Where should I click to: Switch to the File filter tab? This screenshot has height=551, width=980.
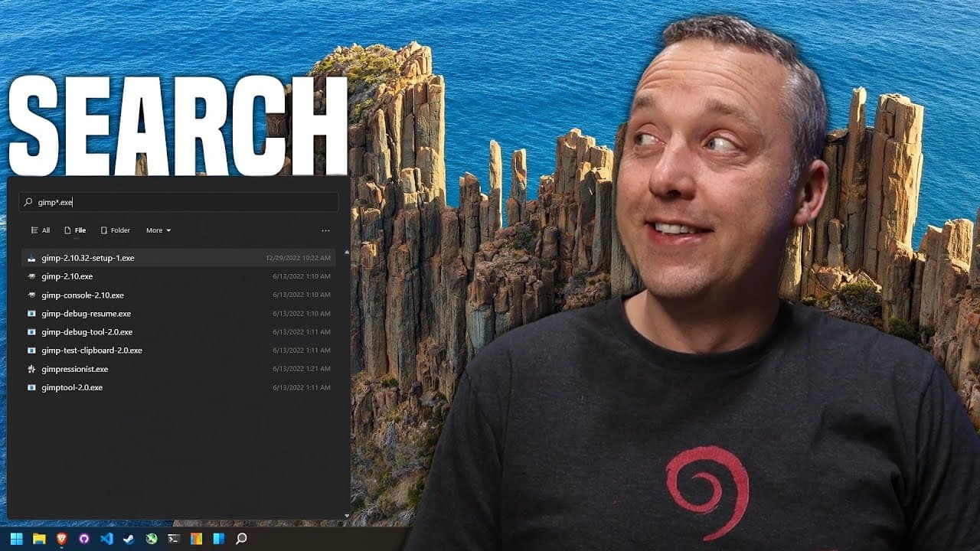[75, 230]
